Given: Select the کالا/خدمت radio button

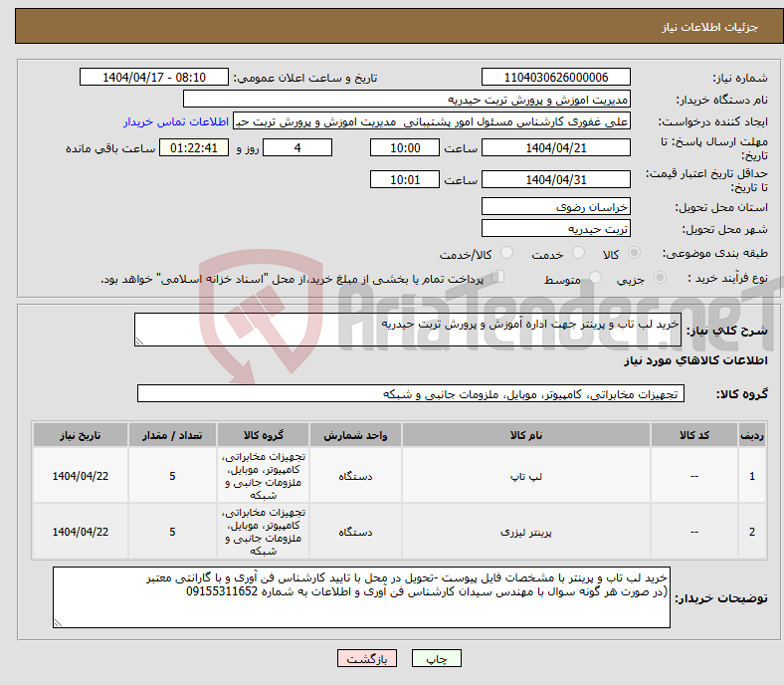Looking at the screenshot, I should pos(506,253).
